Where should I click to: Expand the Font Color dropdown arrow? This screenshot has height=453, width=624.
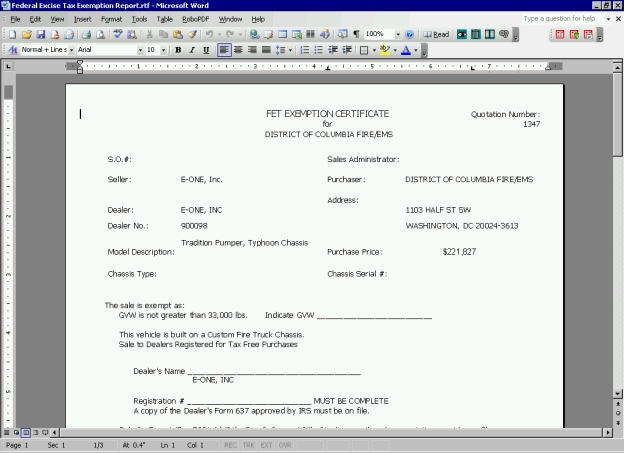416,50
